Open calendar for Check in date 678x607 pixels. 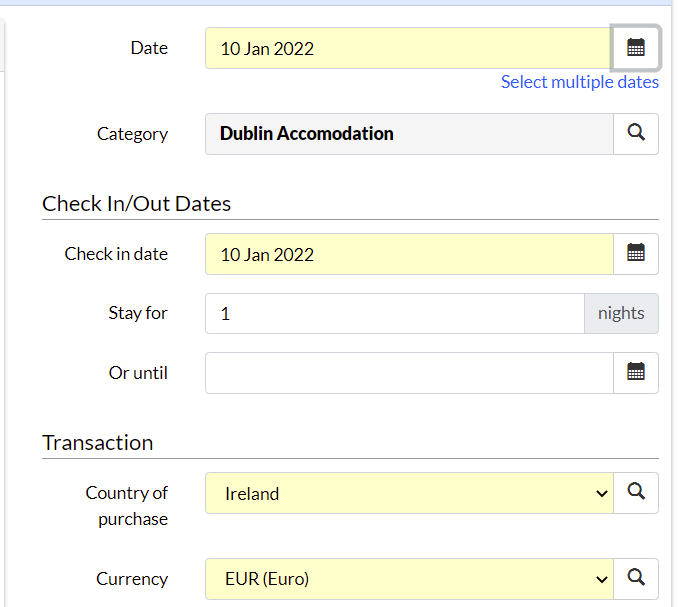(x=636, y=254)
